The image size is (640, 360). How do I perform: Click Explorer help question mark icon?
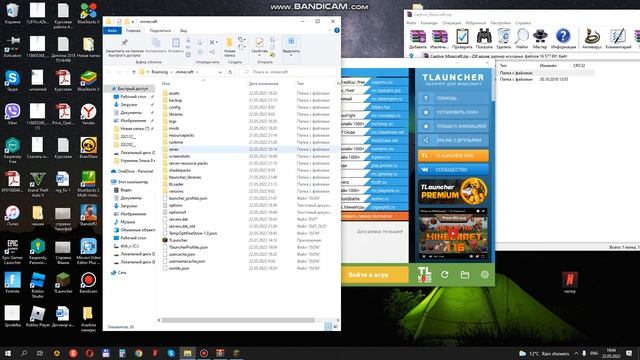[337, 30]
